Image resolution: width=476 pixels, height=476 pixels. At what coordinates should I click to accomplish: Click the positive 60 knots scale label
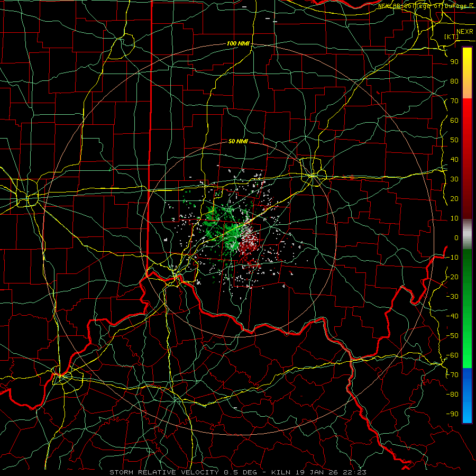[x=454, y=121]
